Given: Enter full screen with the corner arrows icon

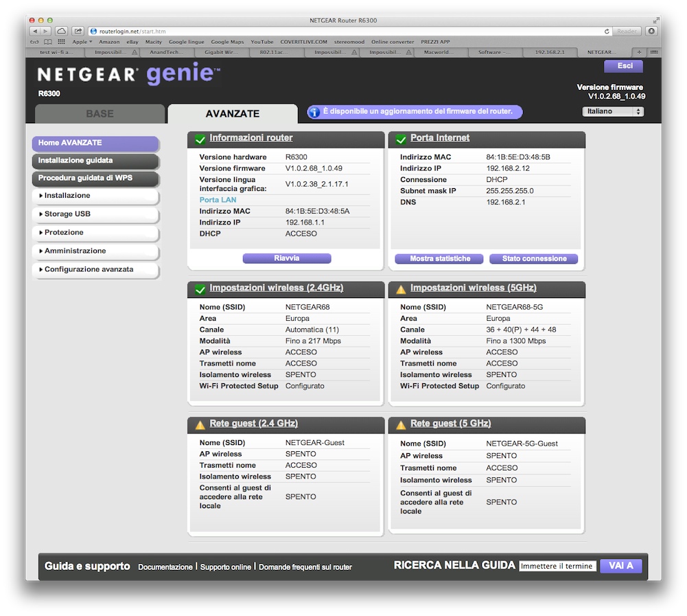Looking at the screenshot, I should [x=655, y=20].
